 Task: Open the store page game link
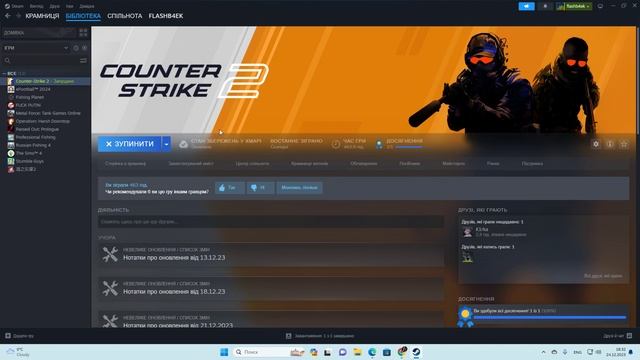pyautogui.click(x=125, y=164)
